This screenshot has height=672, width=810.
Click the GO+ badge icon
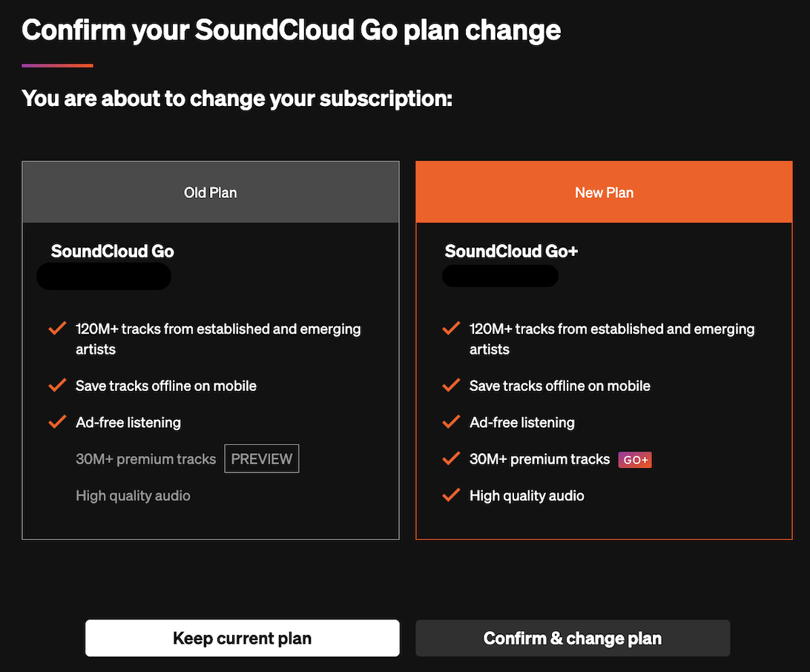point(635,460)
